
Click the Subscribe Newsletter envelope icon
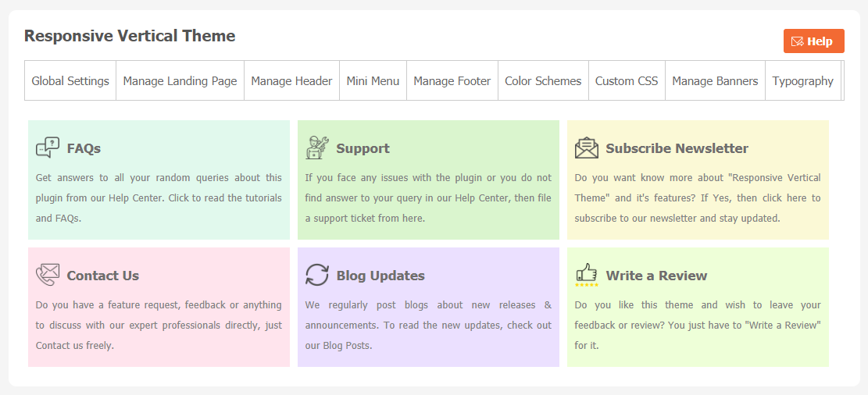click(x=587, y=148)
